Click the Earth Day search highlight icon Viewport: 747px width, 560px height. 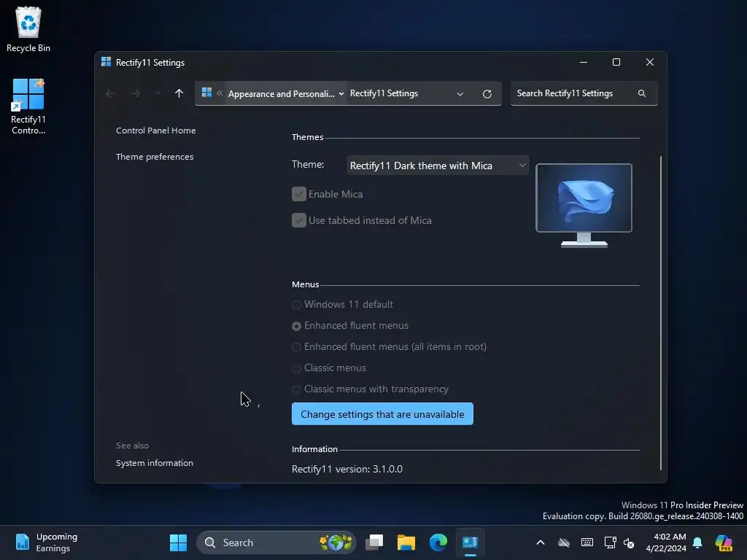336,542
